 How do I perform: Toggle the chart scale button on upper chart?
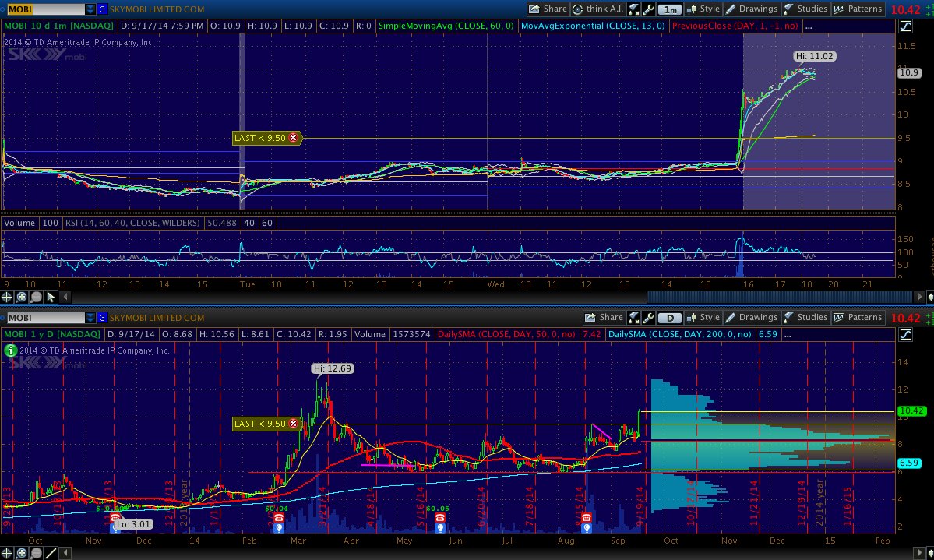click(905, 26)
